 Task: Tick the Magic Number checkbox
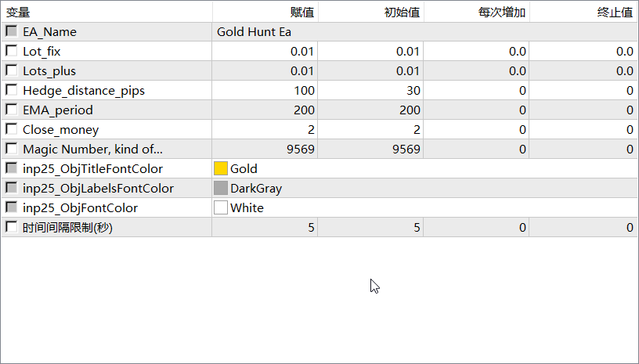click(x=11, y=149)
